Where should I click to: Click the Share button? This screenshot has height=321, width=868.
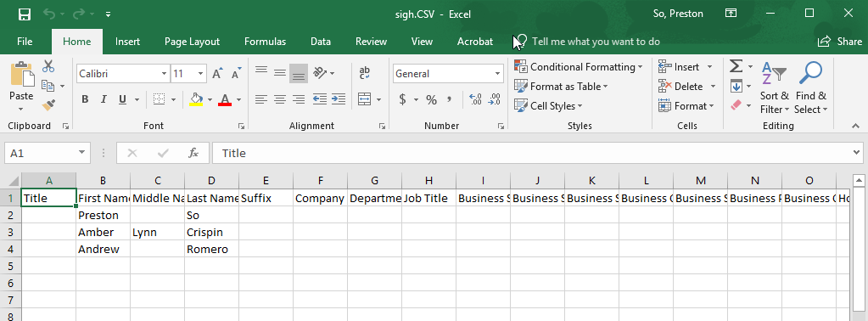click(x=840, y=42)
